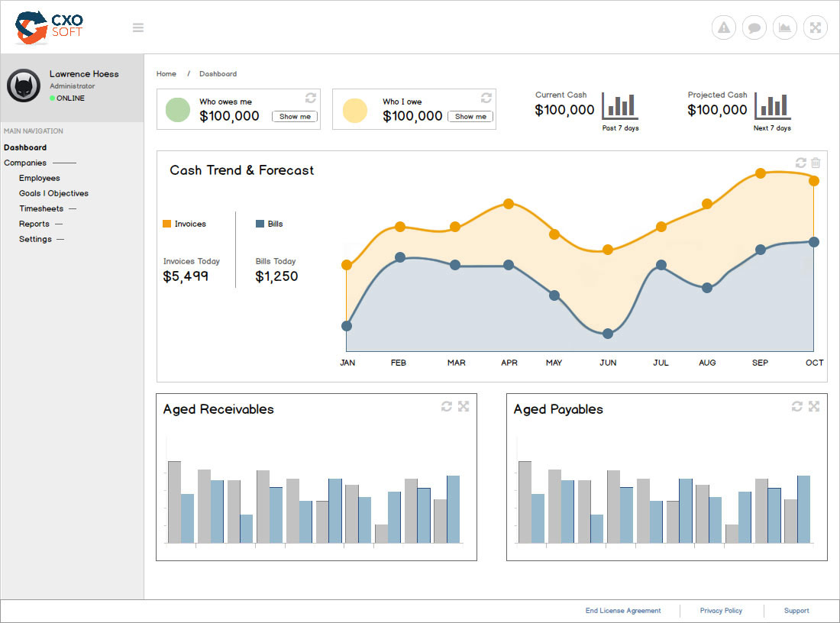Viewport: 840px width, 623px height.
Task: Open the chat messages icon
Action: click(x=754, y=28)
